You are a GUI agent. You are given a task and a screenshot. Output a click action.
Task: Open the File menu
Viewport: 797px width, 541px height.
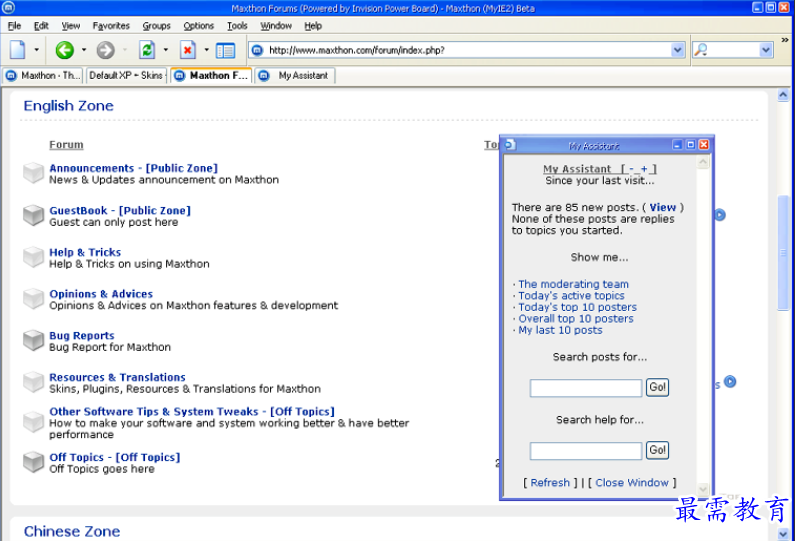14,25
